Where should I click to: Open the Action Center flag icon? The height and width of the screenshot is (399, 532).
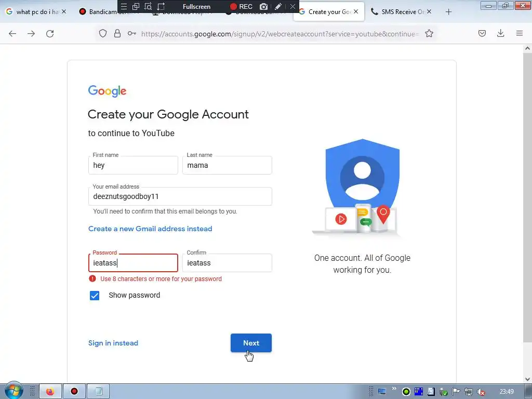pyautogui.click(x=456, y=392)
